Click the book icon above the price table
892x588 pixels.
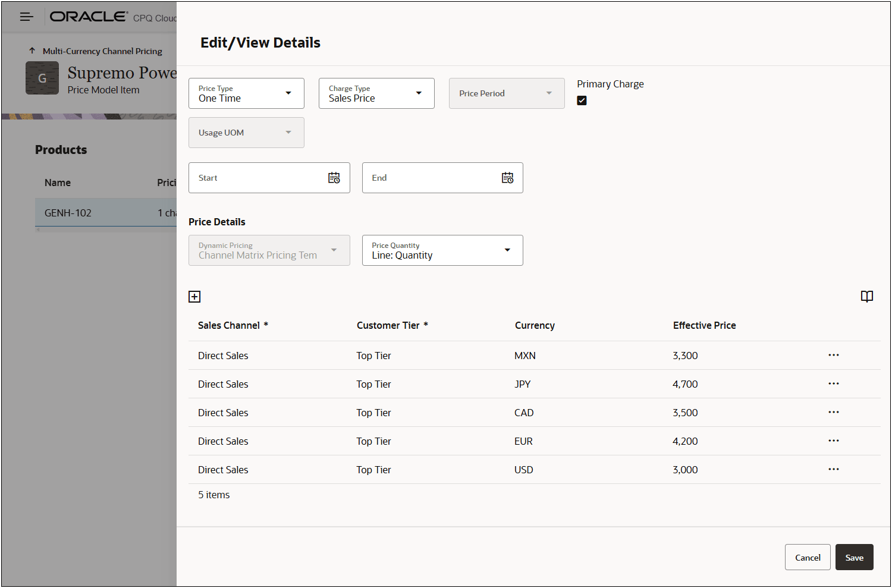coord(867,296)
